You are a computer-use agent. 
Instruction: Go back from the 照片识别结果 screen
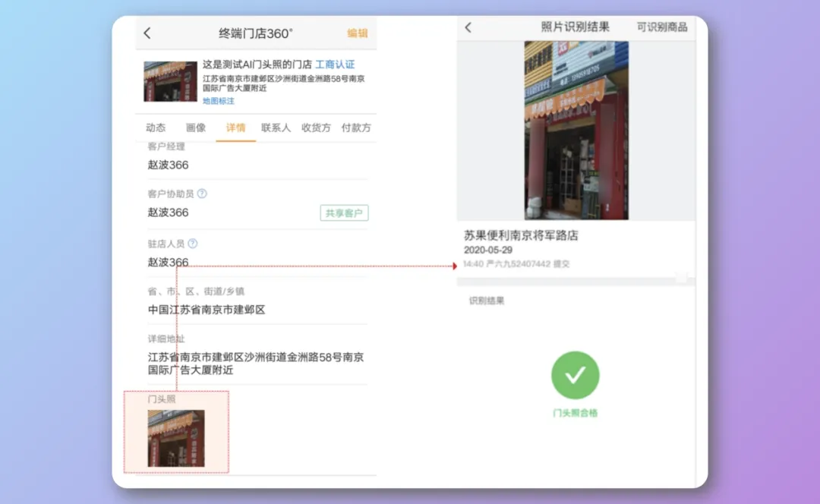(x=468, y=28)
